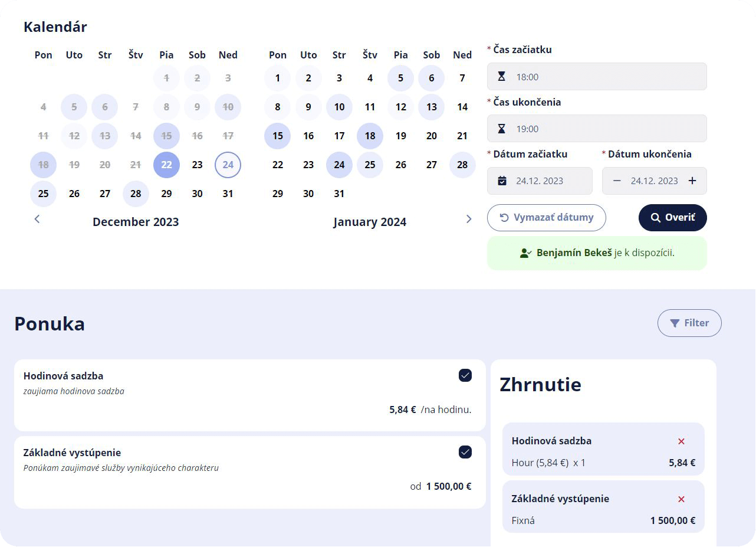Viewport: 756px width, 547px height.
Task: Select January 13 in the calendar
Action: pos(432,107)
